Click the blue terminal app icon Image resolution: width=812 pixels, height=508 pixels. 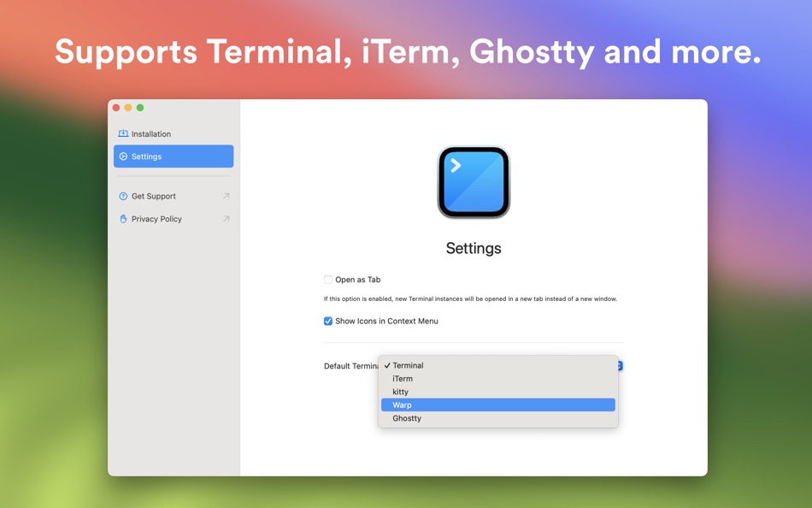[474, 182]
